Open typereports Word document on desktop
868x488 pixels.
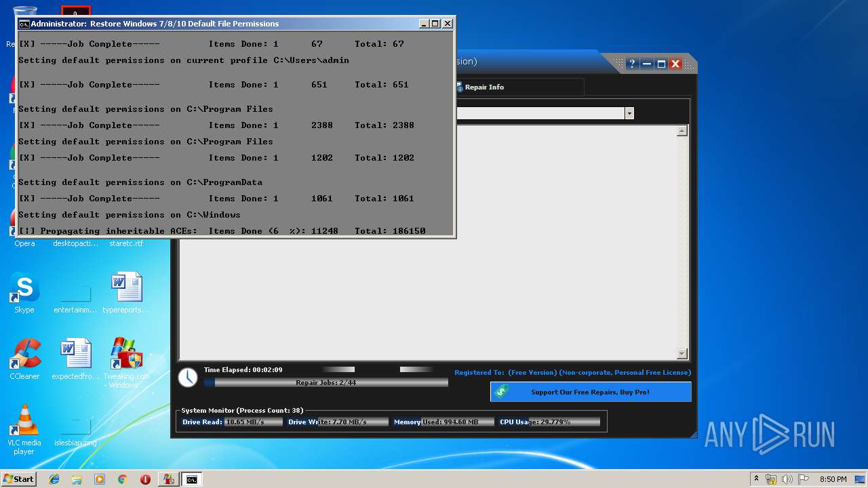pos(126,293)
